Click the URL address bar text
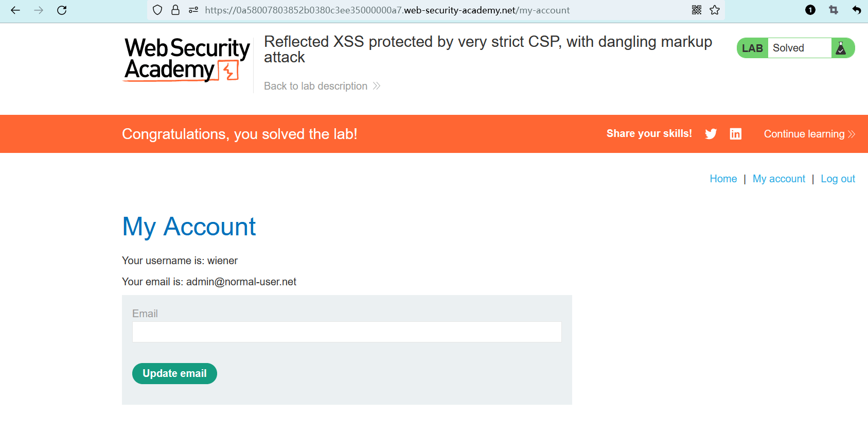The width and height of the screenshot is (868, 431). point(387,10)
